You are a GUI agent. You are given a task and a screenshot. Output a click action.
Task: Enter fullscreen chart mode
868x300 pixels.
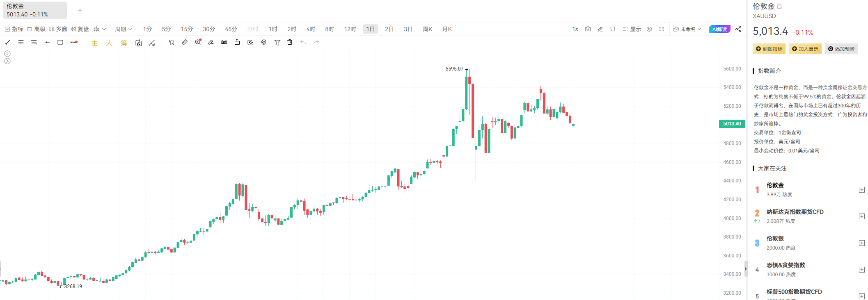[662, 29]
